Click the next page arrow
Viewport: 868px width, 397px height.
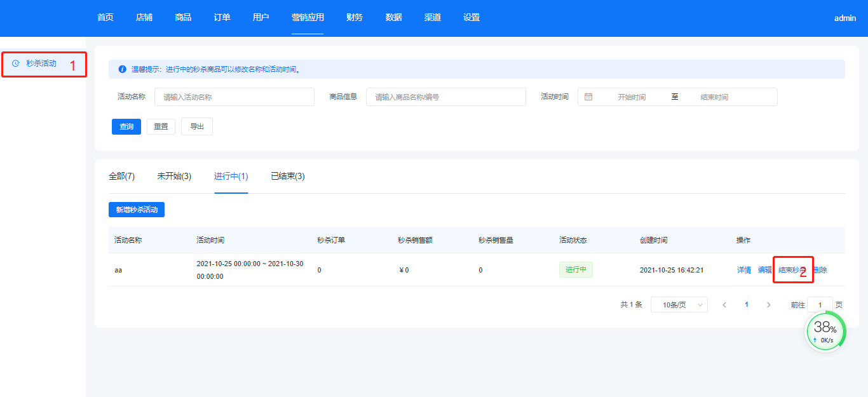pyautogui.click(x=768, y=305)
